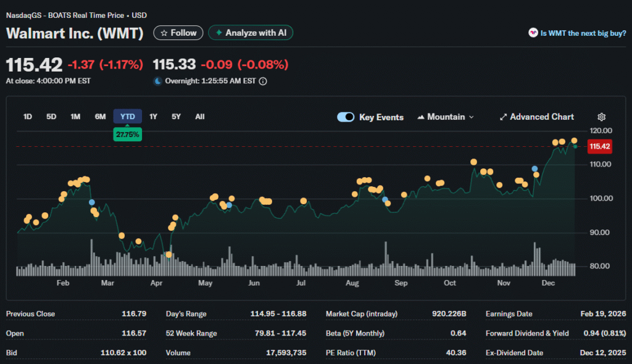The width and height of the screenshot is (632, 364).
Task: Select the All time range
Action: click(x=200, y=117)
